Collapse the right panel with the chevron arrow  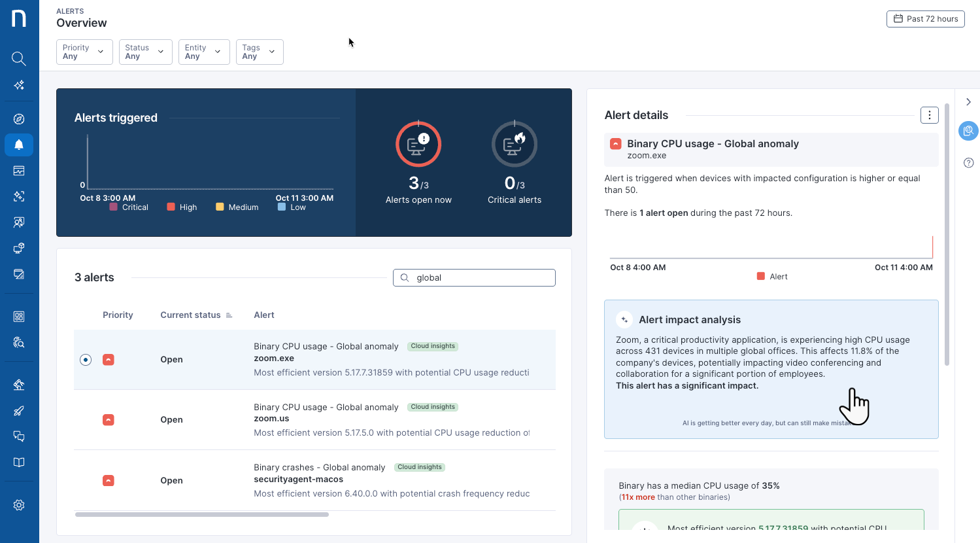[968, 102]
